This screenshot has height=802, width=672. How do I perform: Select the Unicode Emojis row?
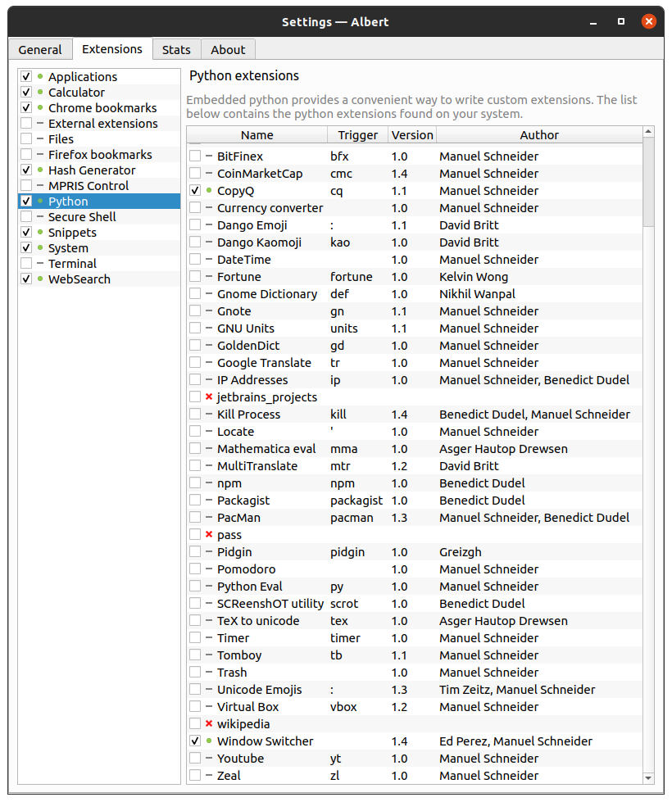tap(415, 690)
